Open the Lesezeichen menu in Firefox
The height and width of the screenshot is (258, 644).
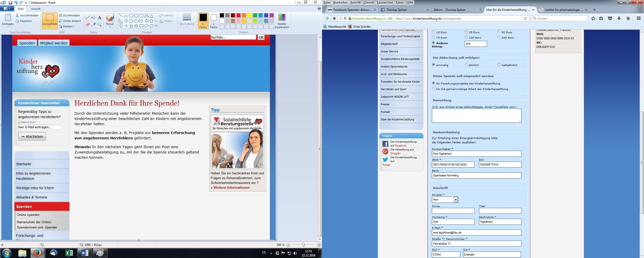pyautogui.click(x=385, y=3)
